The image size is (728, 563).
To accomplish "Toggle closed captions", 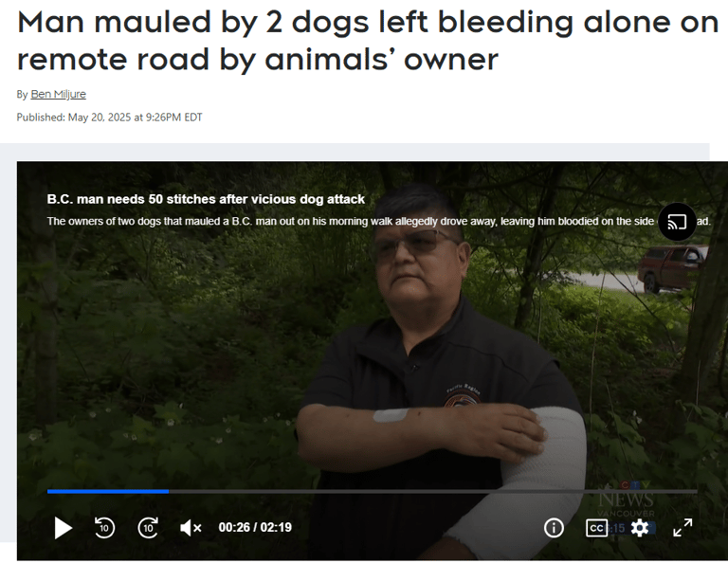I will 596,528.
